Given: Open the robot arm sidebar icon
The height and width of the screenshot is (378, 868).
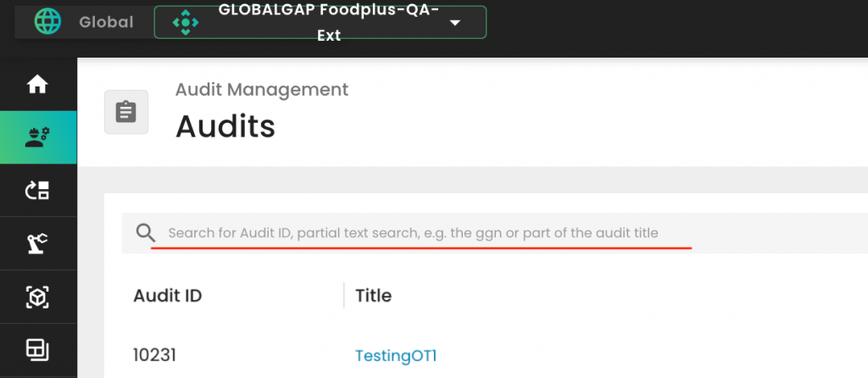Looking at the screenshot, I should (x=37, y=244).
